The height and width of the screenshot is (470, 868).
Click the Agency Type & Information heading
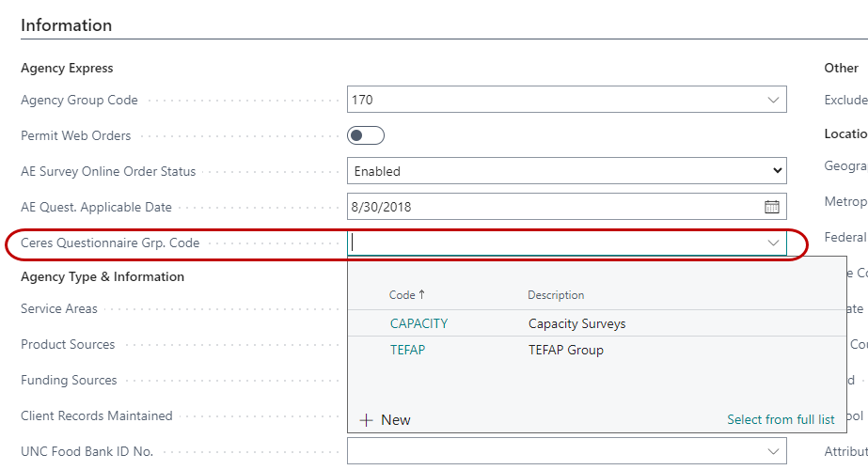(103, 276)
